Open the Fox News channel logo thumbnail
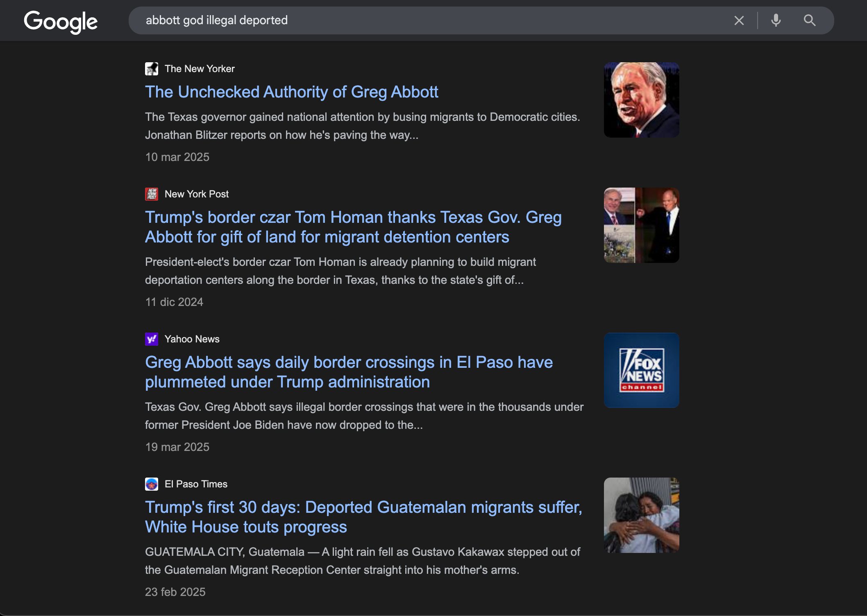The width and height of the screenshot is (867, 616). [x=641, y=370]
